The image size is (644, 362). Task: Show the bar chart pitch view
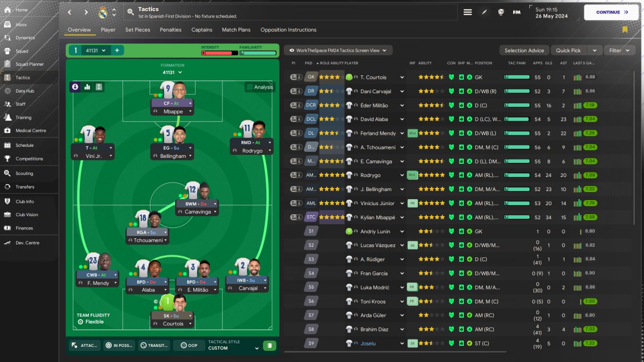tap(87, 87)
